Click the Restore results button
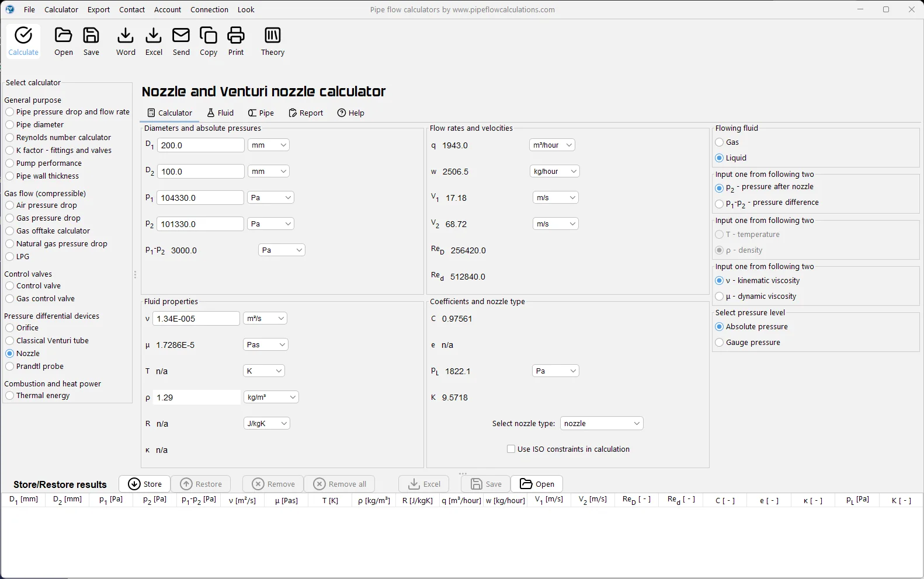924x579 pixels. (201, 484)
